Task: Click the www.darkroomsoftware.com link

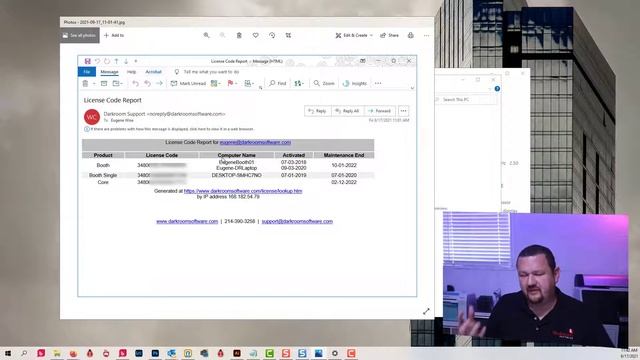Action: (187, 221)
